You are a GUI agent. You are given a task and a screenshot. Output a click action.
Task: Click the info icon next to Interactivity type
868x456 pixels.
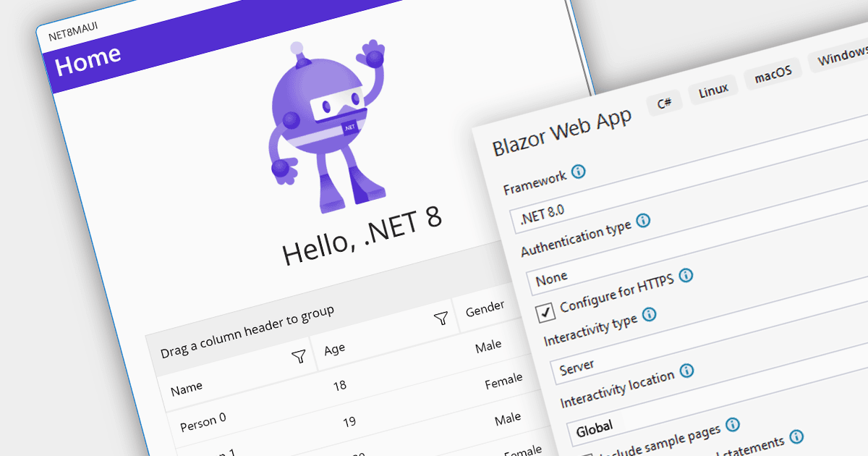649,314
